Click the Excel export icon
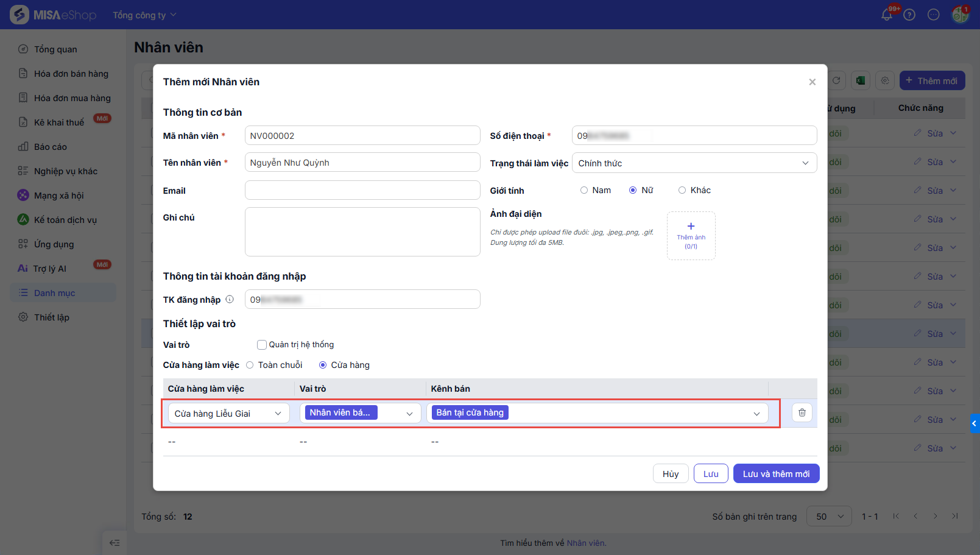The height and width of the screenshot is (555, 980). (x=860, y=80)
